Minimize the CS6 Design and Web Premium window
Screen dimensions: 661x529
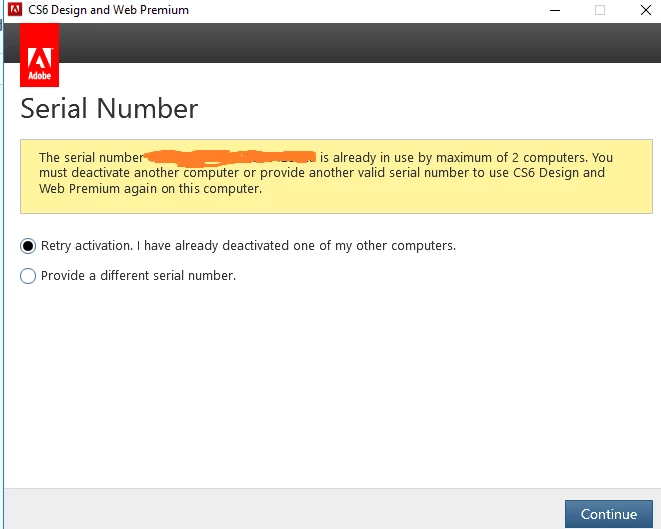click(555, 10)
